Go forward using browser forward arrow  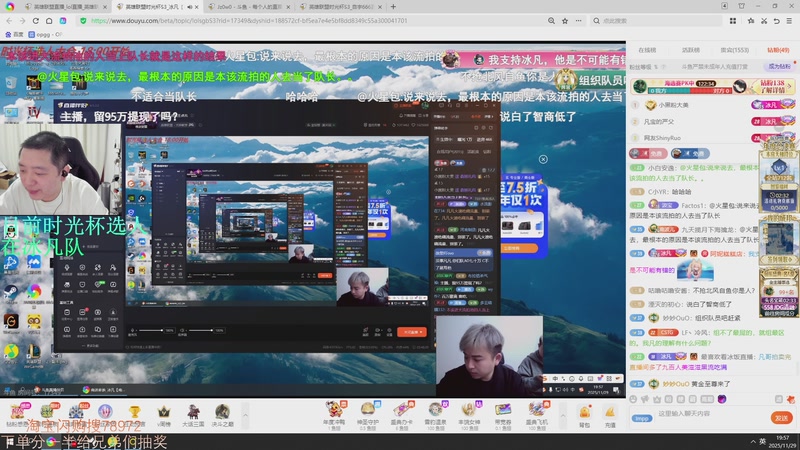pyautogui.click(x=22, y=21)
